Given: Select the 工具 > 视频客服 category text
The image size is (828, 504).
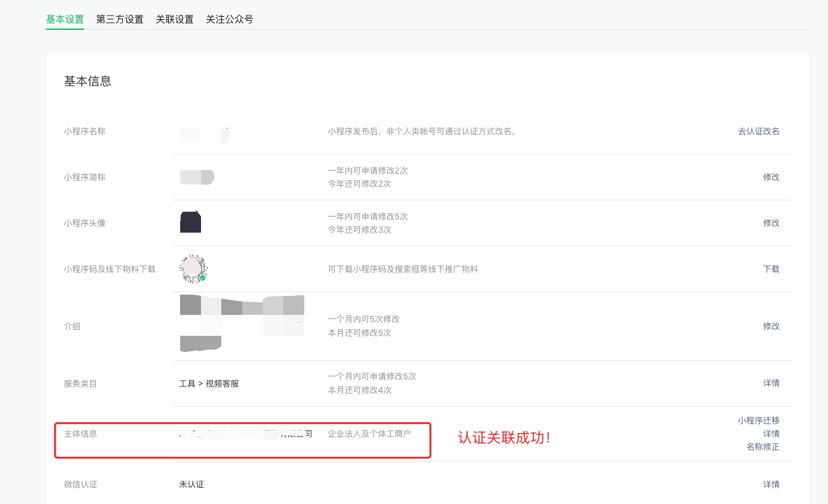Looking at the screenshot, I should (x=209, y=384).
